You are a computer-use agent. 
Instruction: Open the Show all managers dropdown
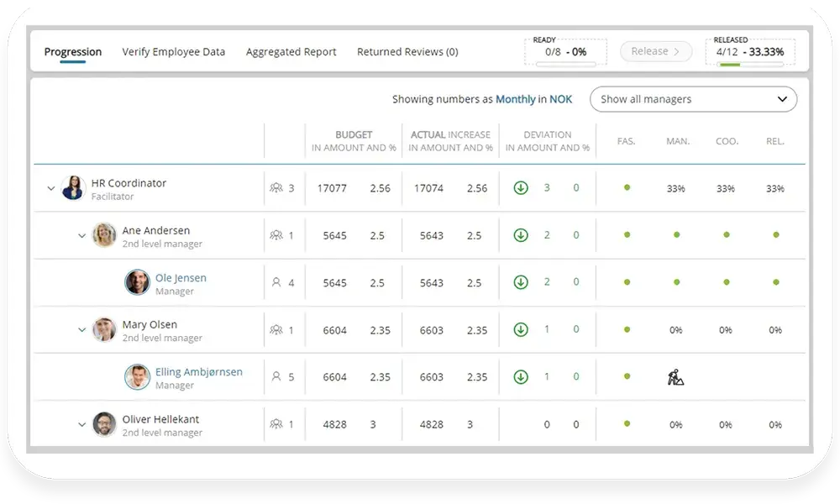coord(693,99)
